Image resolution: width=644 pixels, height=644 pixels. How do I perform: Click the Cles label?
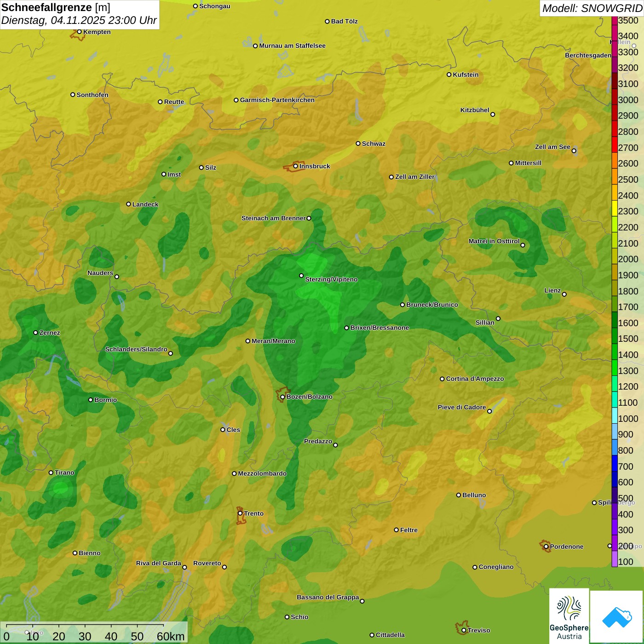233,430
